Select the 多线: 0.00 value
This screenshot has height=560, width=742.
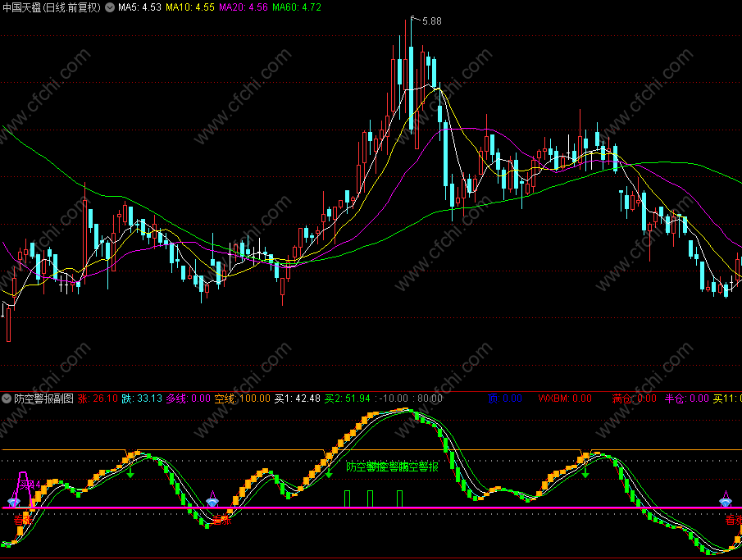tap(188, 398)
